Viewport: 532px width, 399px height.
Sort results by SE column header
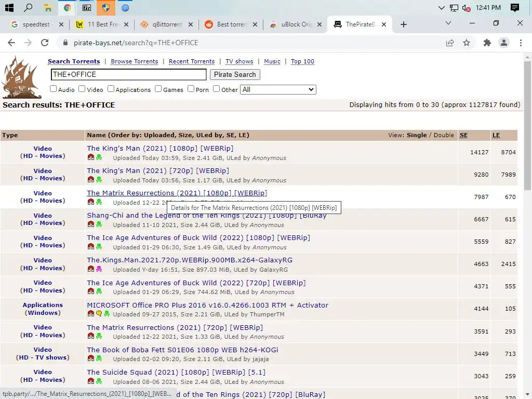463,135
